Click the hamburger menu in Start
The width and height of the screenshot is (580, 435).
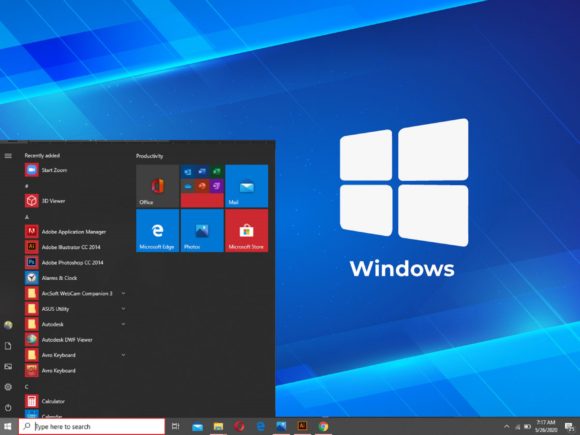[x=8, y=156]
